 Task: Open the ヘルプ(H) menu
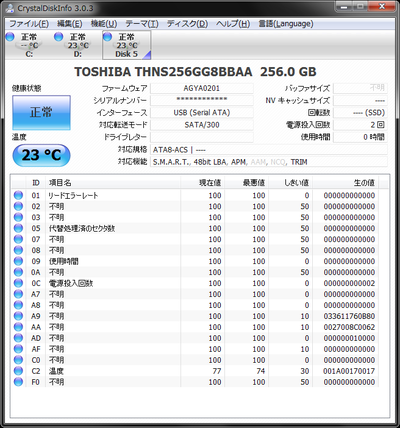[233, 24]
